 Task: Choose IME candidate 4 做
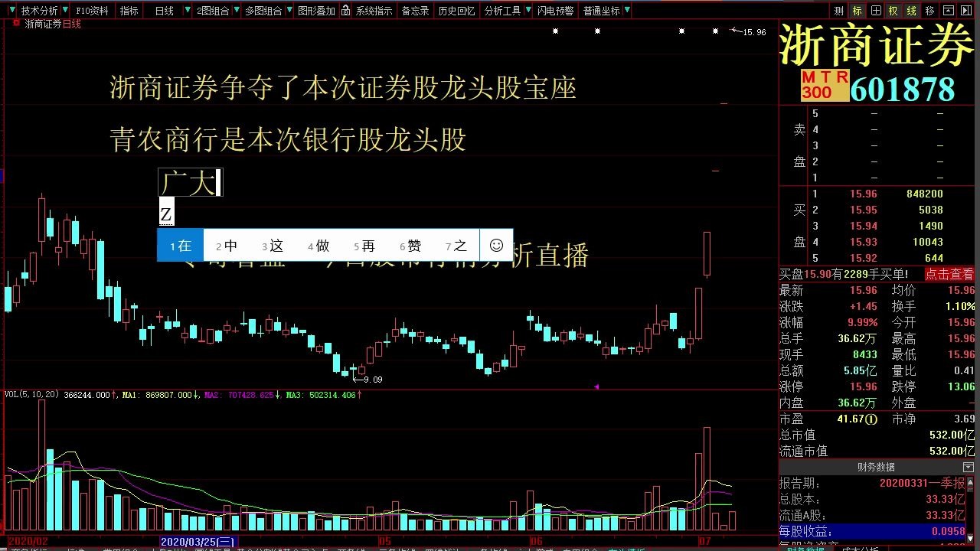pos(318,246)
